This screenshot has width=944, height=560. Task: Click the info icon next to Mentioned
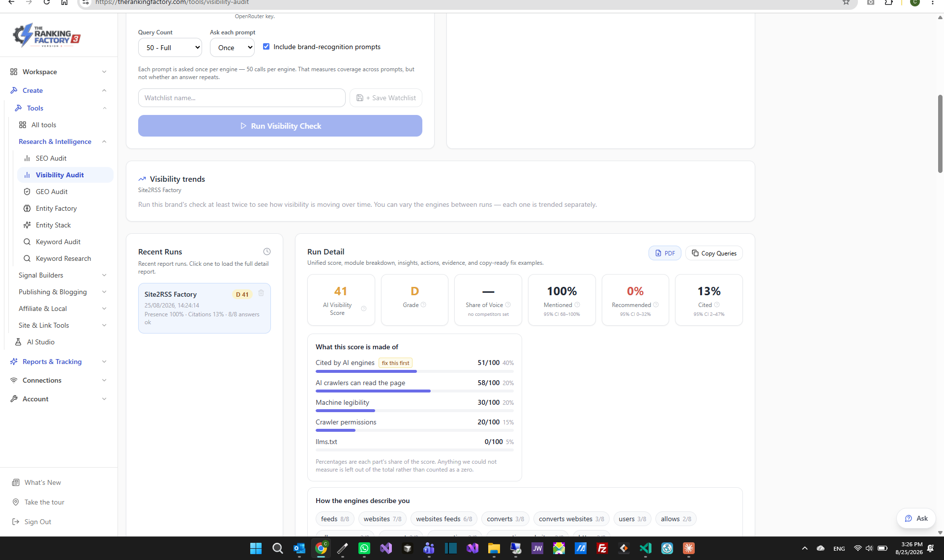[x=577, y=305]
